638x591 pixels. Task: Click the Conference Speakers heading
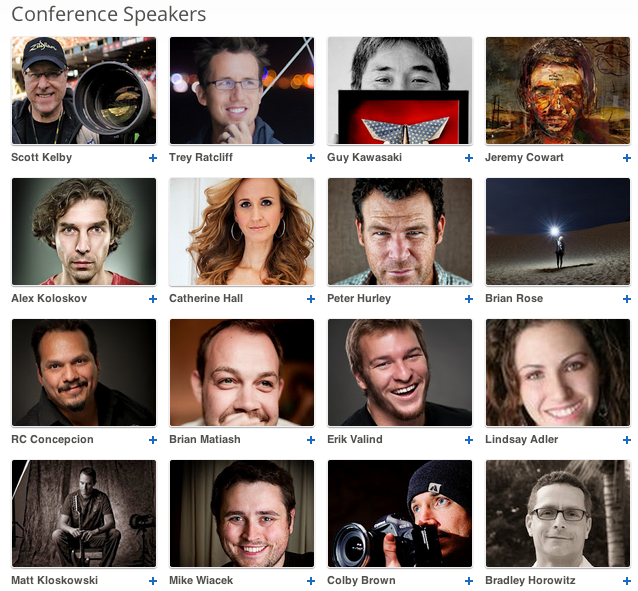tap(109, 14)
